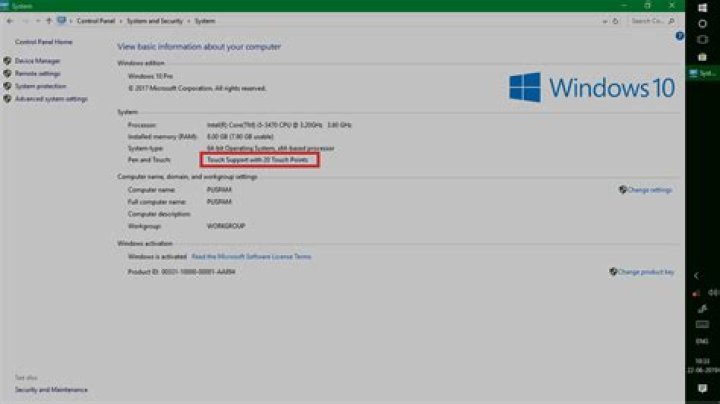Click the volume speaker tray icon
Viewport: 720px width, 404px height.
[x=713, y=292]
